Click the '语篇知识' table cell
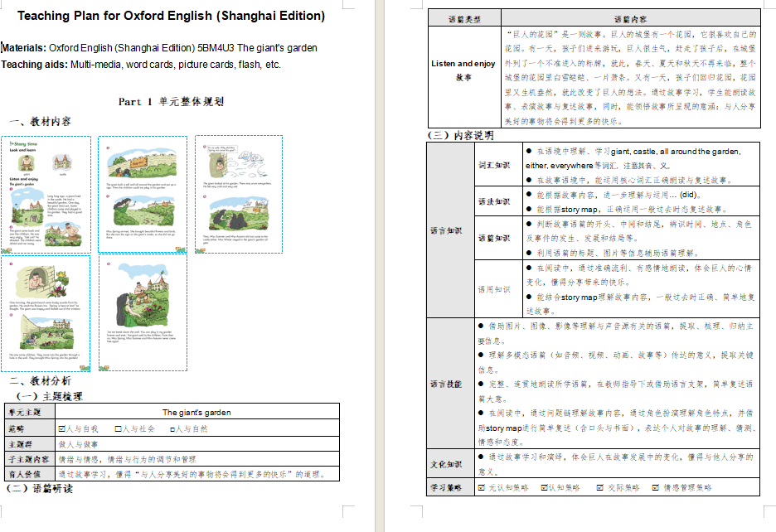Screen dimensions: 776x532 click(498, 238)
